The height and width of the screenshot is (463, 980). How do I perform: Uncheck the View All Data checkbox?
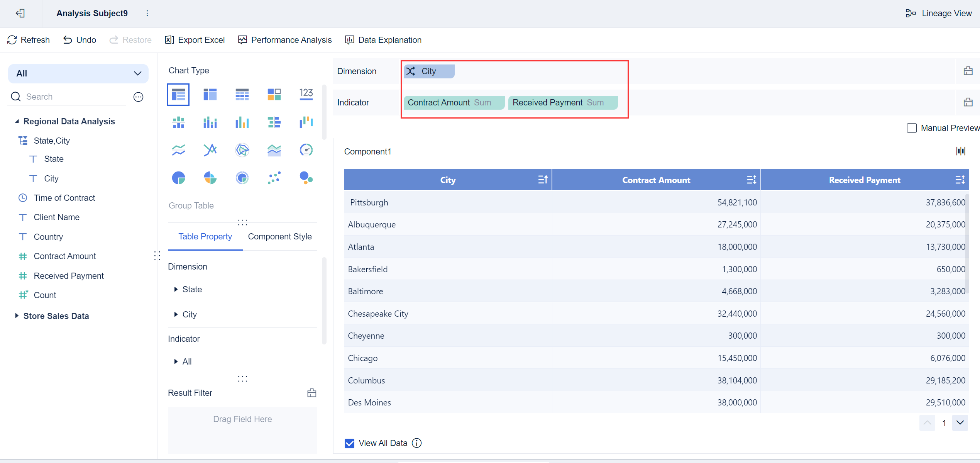350,443
